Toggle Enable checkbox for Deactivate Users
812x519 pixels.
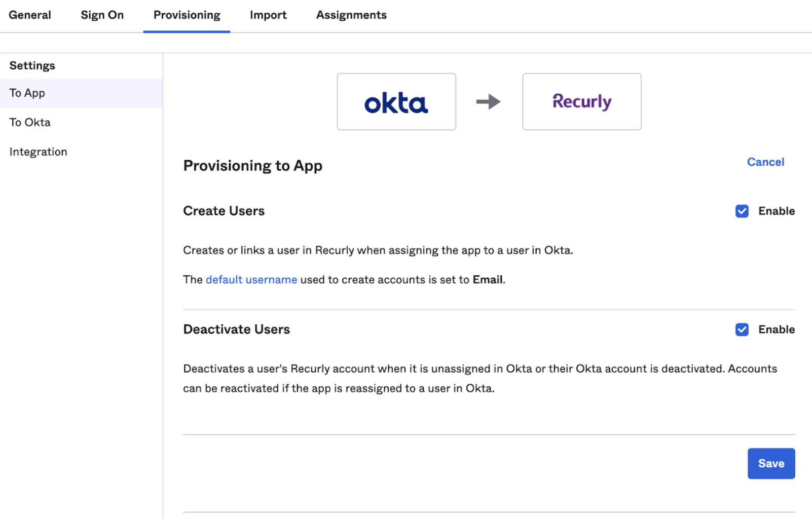[742, 330]
